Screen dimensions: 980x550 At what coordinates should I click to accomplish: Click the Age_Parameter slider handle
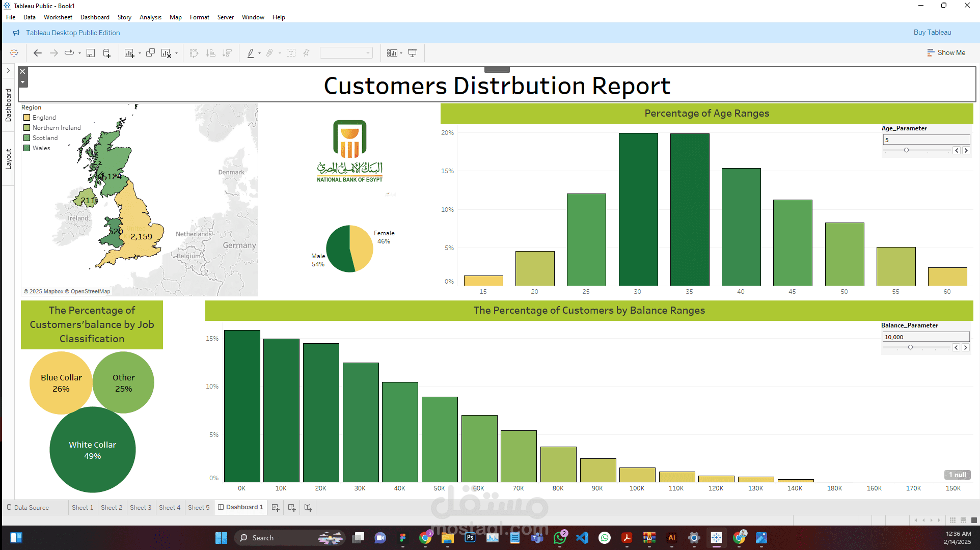click(906, 150)
